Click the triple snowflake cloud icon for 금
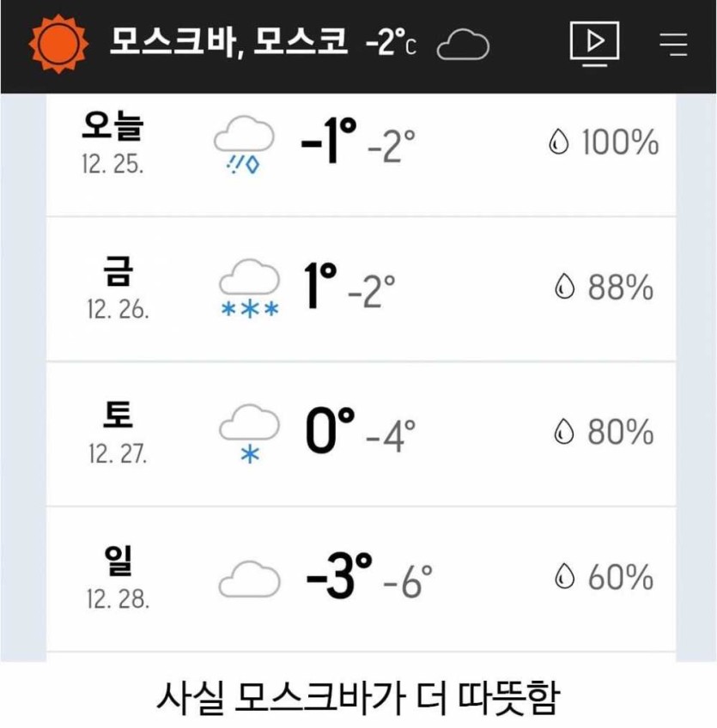Image resolution: width=717 pixels, height=728 pixels. 250,290
